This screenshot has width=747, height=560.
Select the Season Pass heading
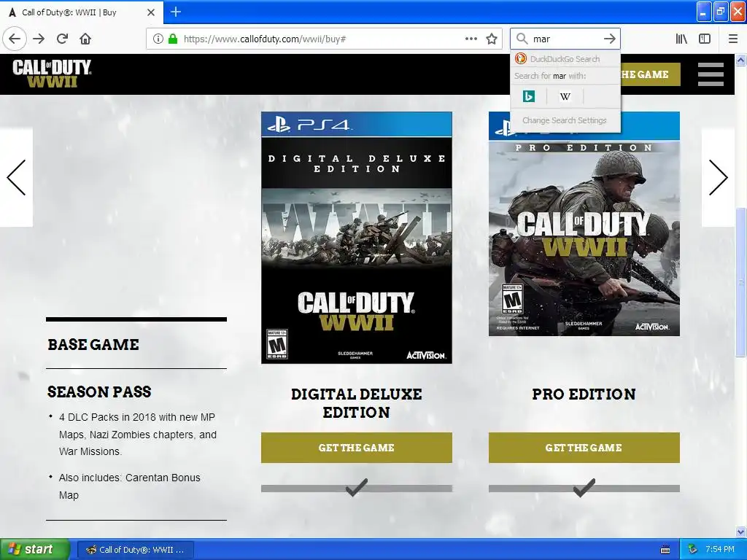click(99, 392)
